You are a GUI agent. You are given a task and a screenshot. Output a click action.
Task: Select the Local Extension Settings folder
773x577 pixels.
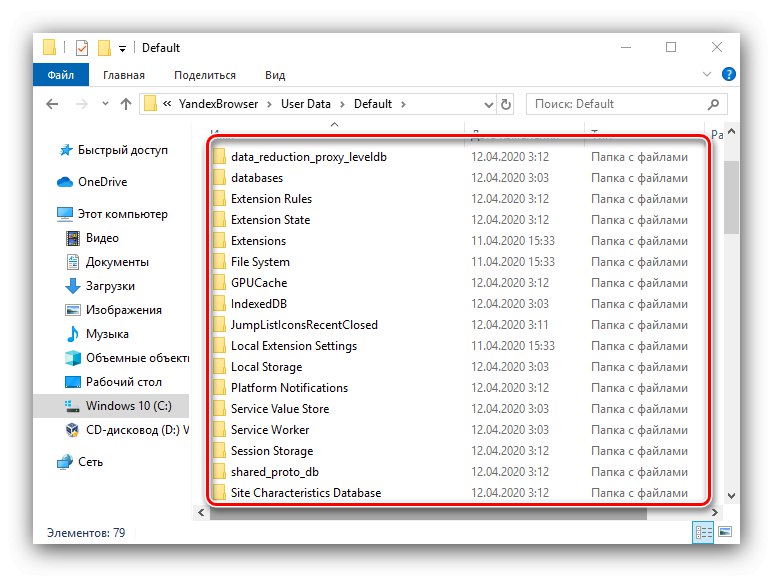tap(294, 346)
